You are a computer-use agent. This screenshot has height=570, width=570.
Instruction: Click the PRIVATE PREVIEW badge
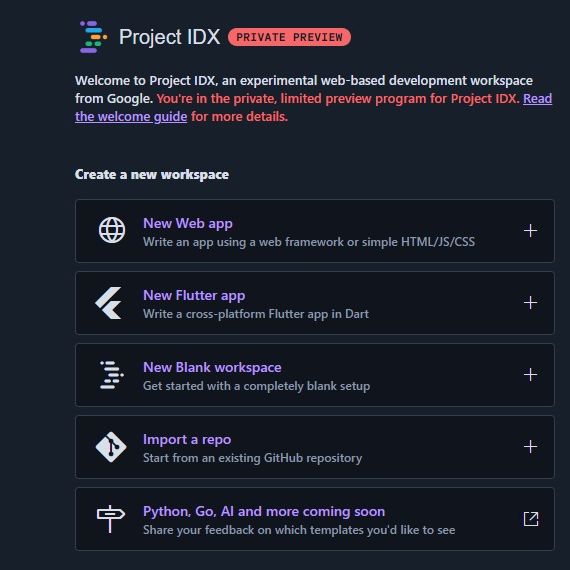289,37
